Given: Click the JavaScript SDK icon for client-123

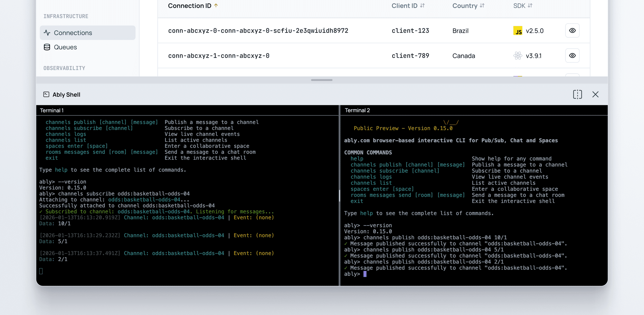Looking at the screenshot, I should 517,31.
